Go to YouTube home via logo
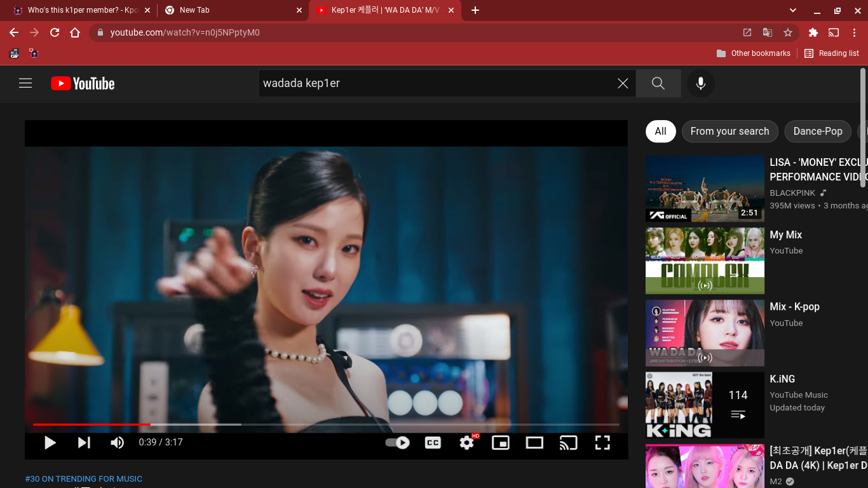This screenshot has height=488, width=868. click(83, 83)
